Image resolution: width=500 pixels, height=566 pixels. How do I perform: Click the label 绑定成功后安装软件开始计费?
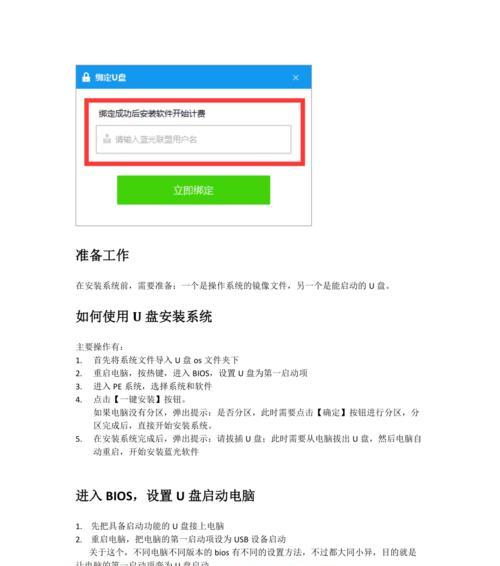pyautogui.click(x=152, y=114)
